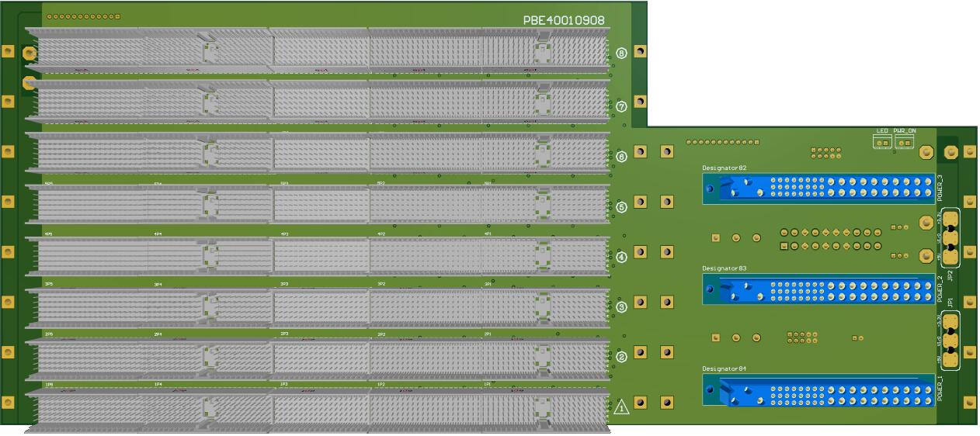Screen dimensions: 980x436
Task: Pick the blue POWER_1 connector body
Action: click(819, 389)
